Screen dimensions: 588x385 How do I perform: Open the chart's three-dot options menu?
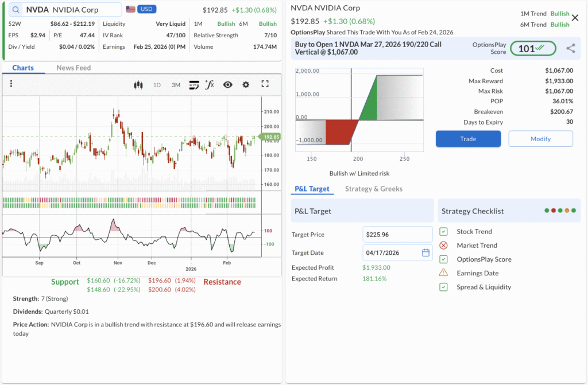click(x=11, y=84)
